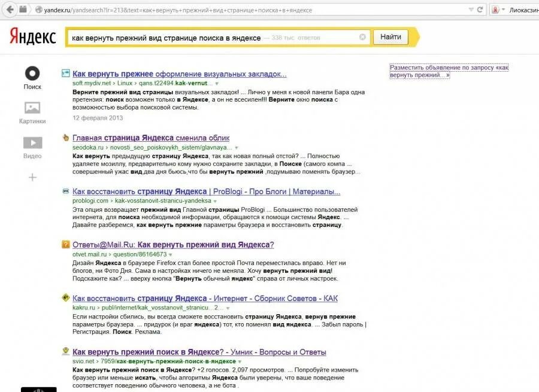This screenshot has height=392, width=539.
Task: Click the svio.net green URL path
Action: pyautogui.click(x=154, y=361)
